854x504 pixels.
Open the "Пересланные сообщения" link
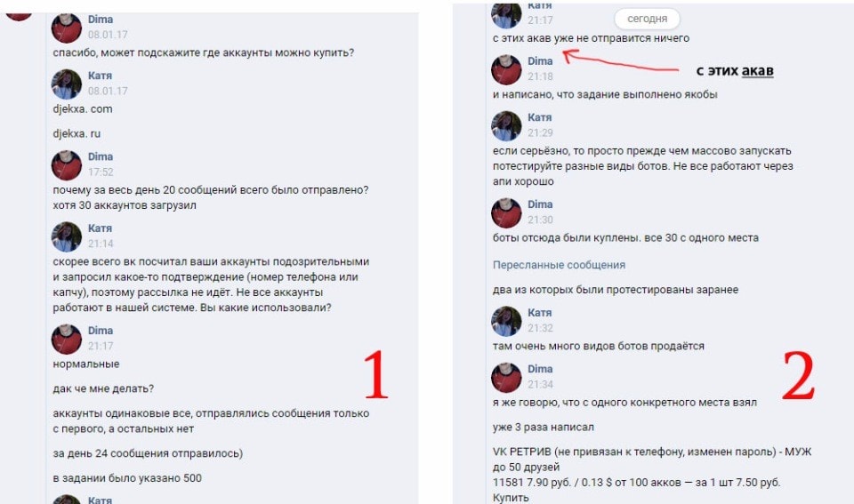click(x=559, y=265)
